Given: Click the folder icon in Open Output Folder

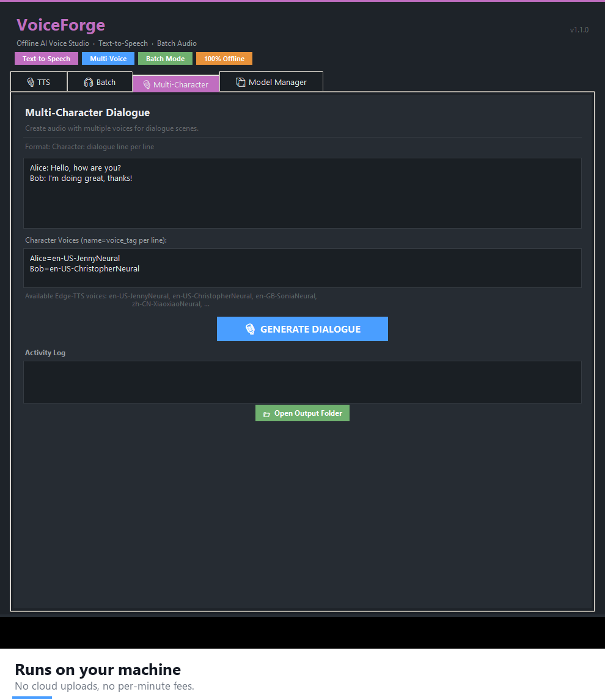Looking at the screenshot, I should 266,414.
